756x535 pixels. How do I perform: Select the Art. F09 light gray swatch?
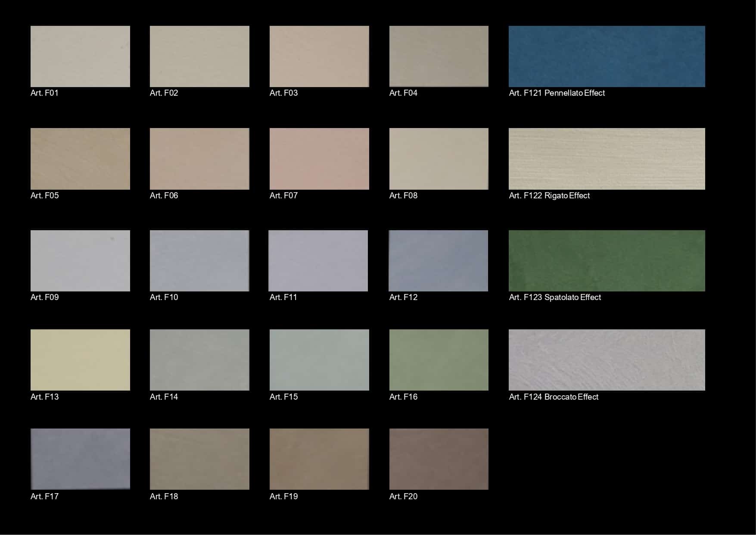tap(80, 261)
